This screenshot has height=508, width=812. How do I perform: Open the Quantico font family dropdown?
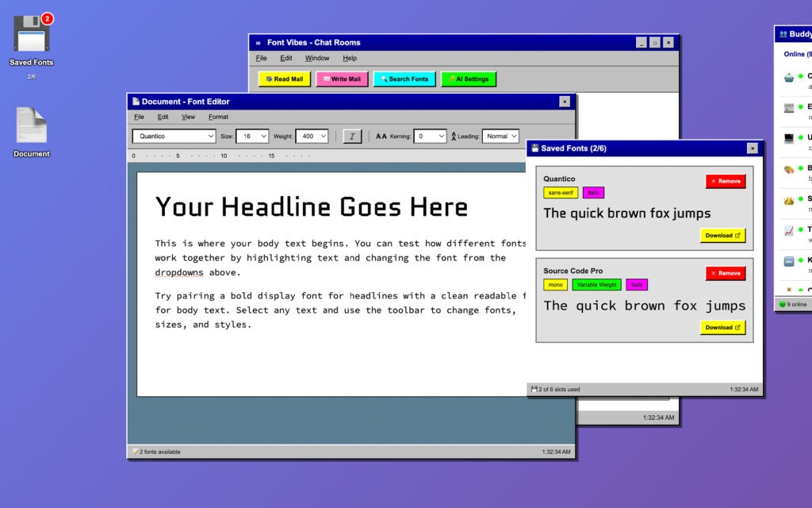point(174,137)
